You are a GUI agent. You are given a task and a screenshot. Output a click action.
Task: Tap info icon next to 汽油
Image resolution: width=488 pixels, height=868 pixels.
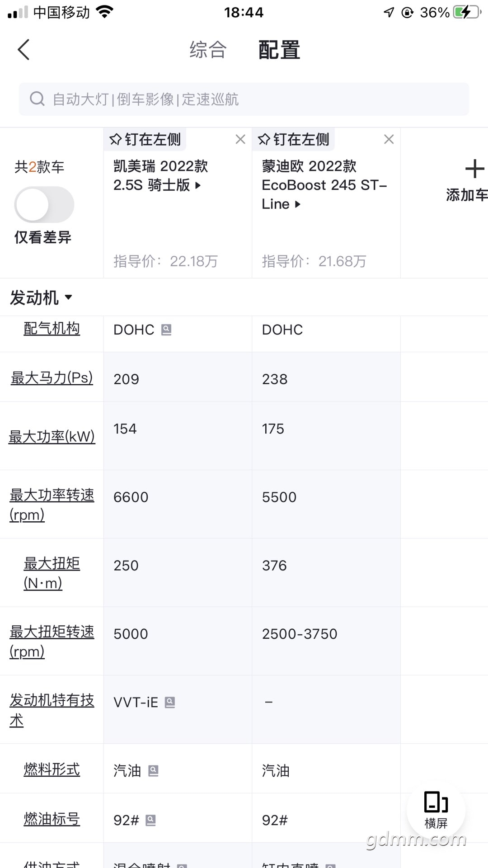[x=154, y=770]
